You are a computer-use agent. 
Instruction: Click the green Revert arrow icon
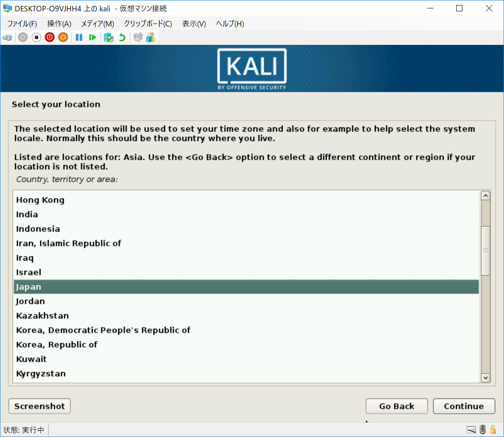(122, 38)
